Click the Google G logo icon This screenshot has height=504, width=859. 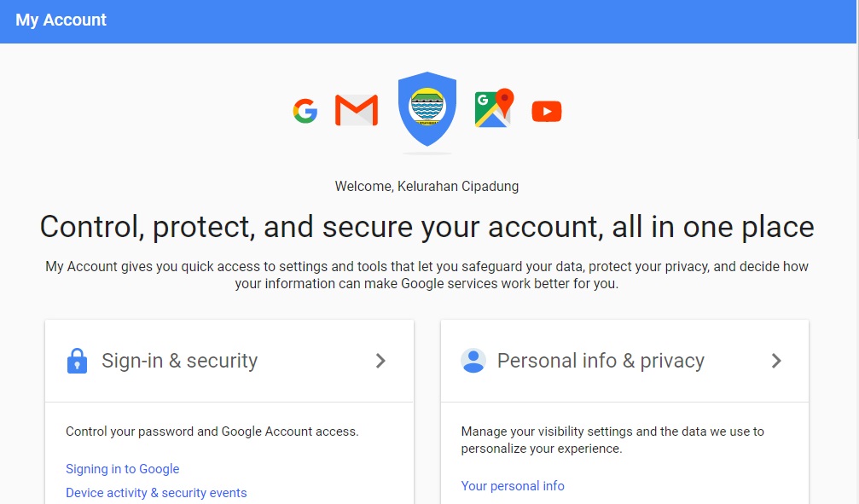(x=305, y=111)
